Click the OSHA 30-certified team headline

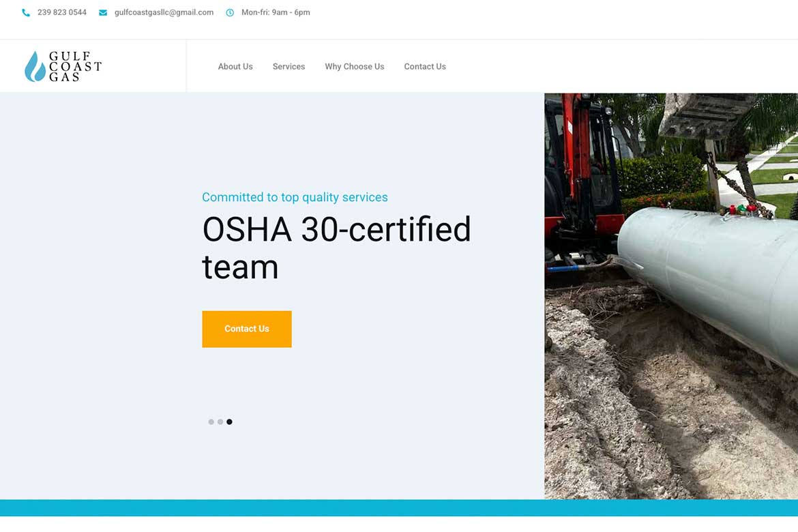(x=336, y=248)
